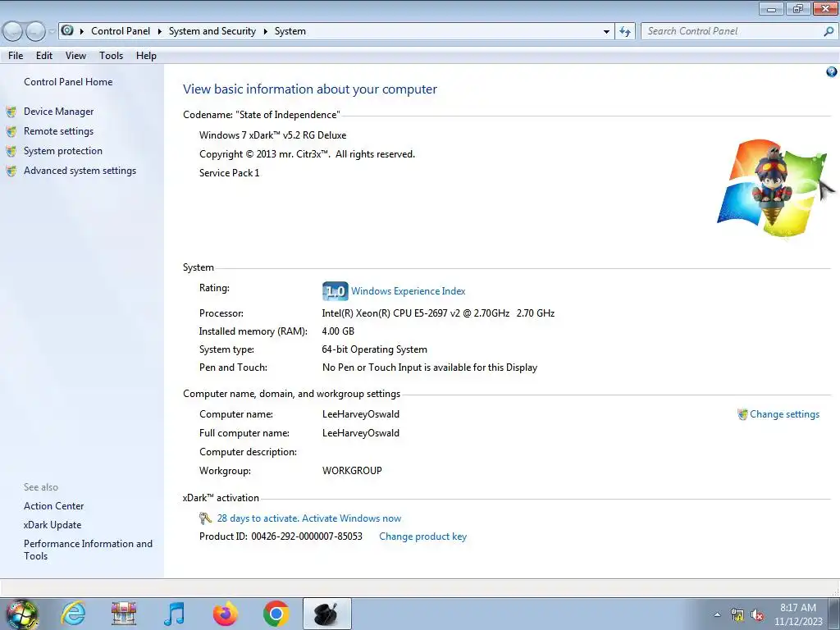Click Change product key link
The width and height of the screenshot is (840, 630).
[x=422, y=536]
